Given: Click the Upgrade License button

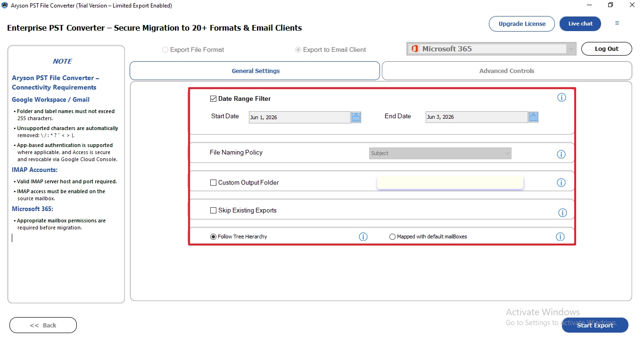Looking at the screenshot, I should (x=522, y=24).
